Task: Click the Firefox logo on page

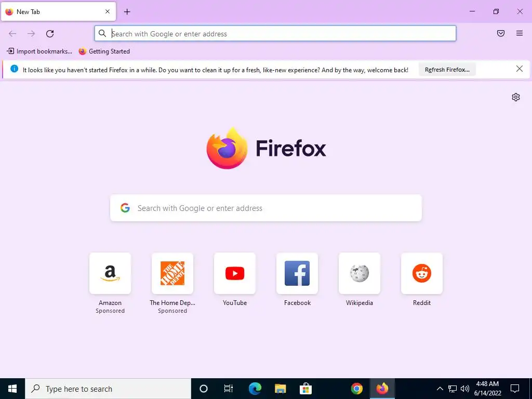Action: pyautogui.click(x=266, y=148)
